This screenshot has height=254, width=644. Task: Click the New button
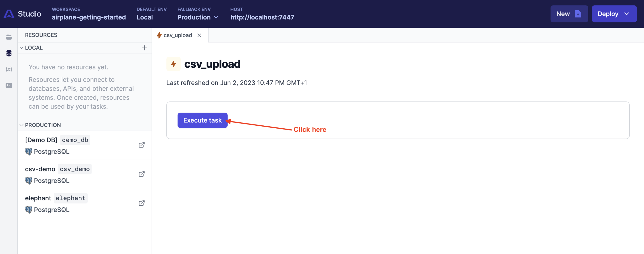[x=569, y=14]
